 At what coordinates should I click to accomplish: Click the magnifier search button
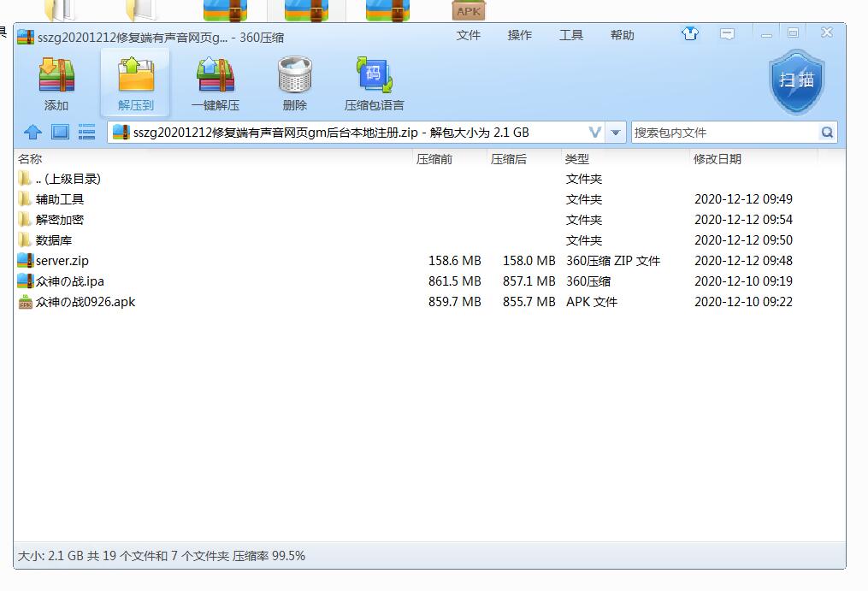click(827, 133)
